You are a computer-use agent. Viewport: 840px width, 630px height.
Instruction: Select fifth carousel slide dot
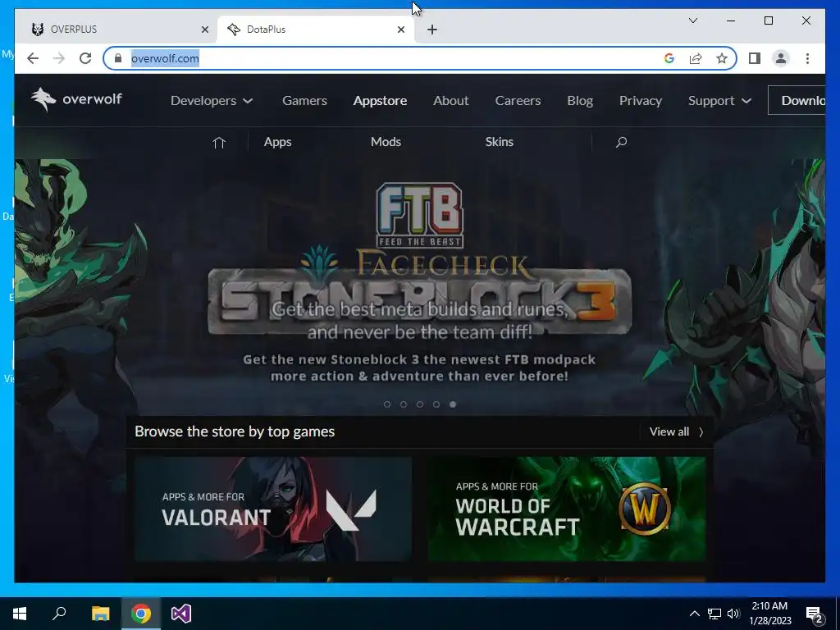point(453,404)
